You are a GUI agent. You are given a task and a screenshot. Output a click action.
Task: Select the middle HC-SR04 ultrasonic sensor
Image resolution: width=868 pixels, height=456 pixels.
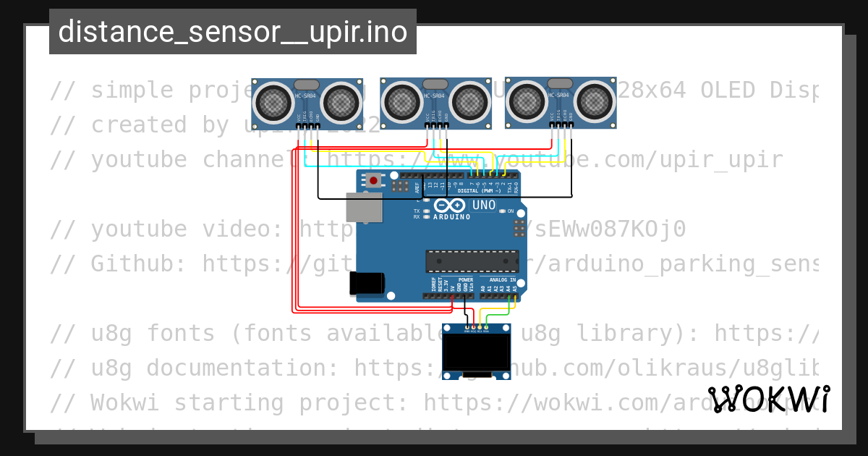pyautogui.click(x=436, y=103)
